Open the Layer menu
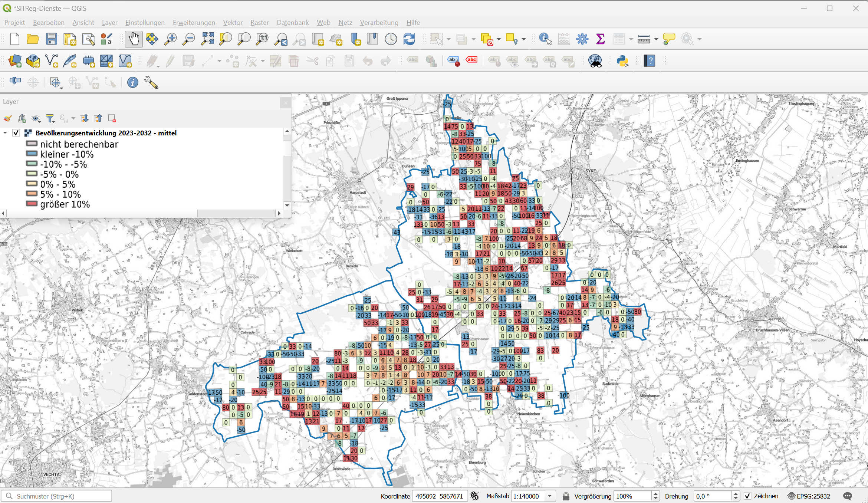 109,23
